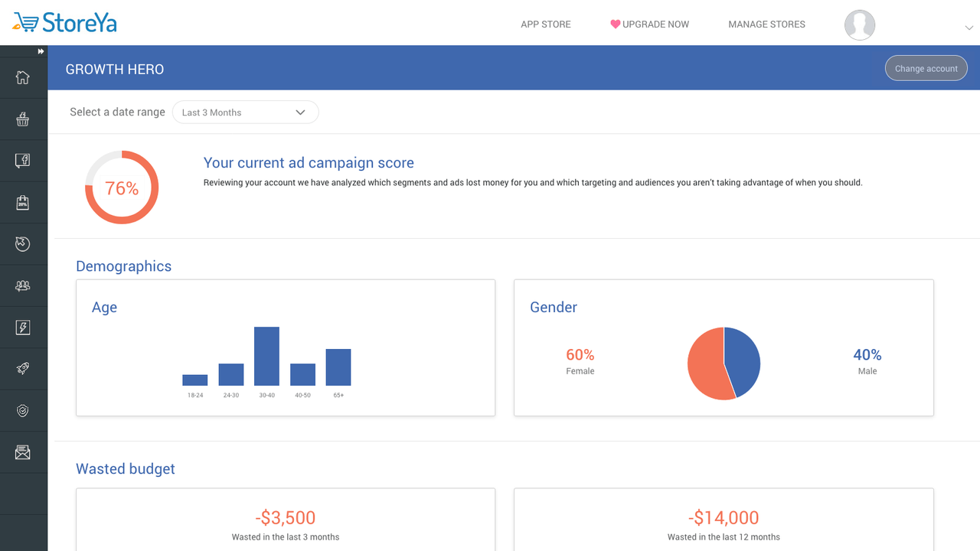This screenshot has height=551, width=980.
Task: Click the Demographics section heading
Action: 124,266
